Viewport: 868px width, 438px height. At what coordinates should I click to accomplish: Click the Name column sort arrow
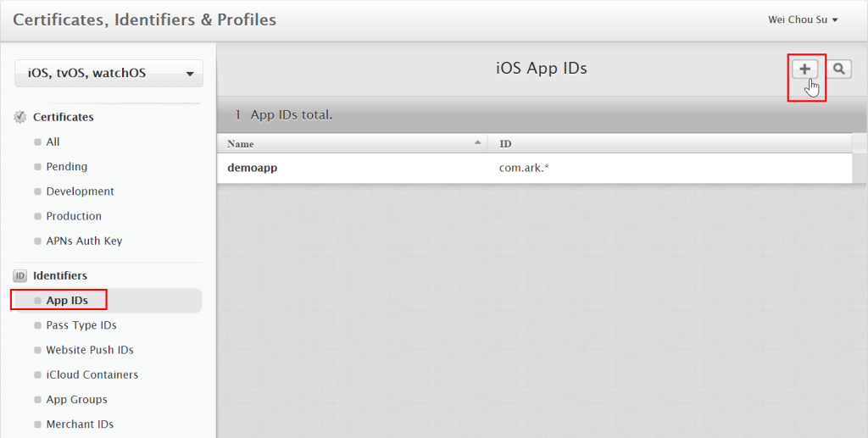(x=477, y=142)
